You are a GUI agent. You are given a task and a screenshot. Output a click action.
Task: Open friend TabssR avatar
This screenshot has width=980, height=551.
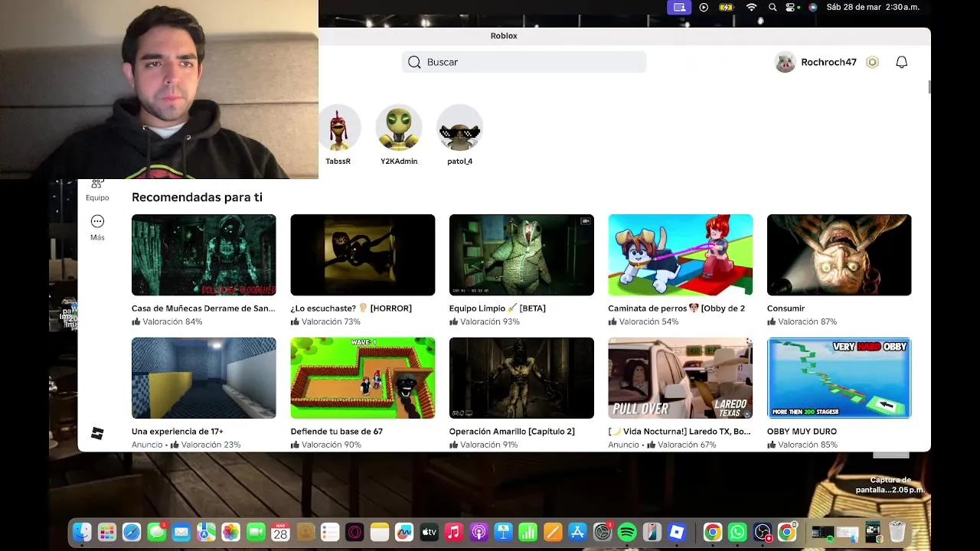tap(338, 127)
